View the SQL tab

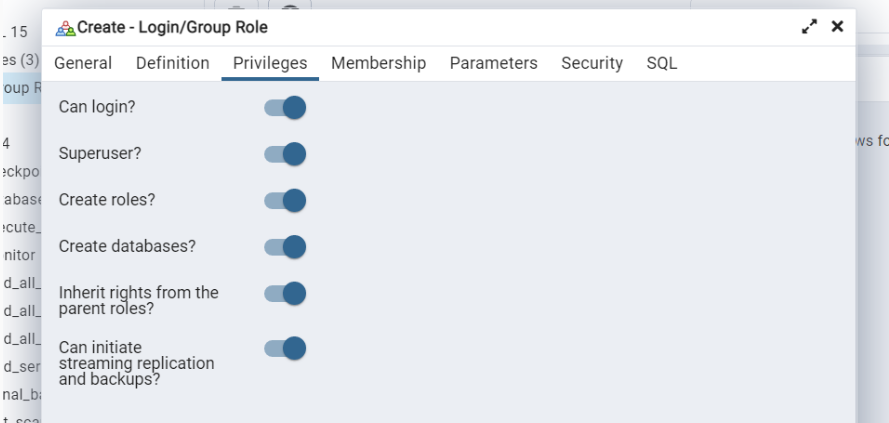pos(662,63)
